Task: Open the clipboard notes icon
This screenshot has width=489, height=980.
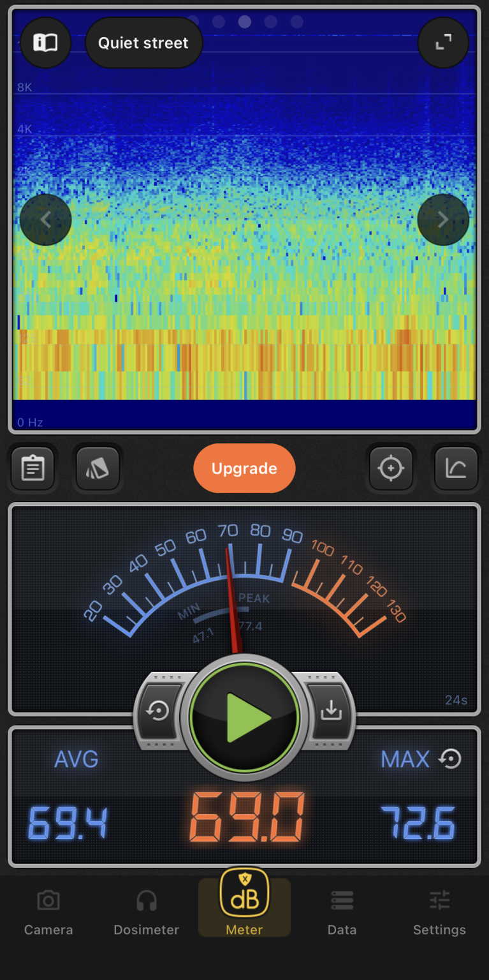Action: 33,468
